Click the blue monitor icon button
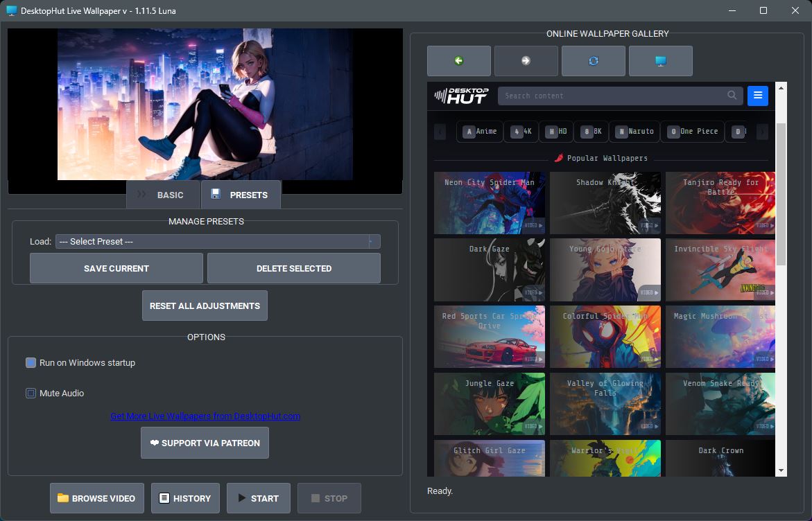Image resolution: width=812 pixels, height=521 pixels. pos(661,61)
